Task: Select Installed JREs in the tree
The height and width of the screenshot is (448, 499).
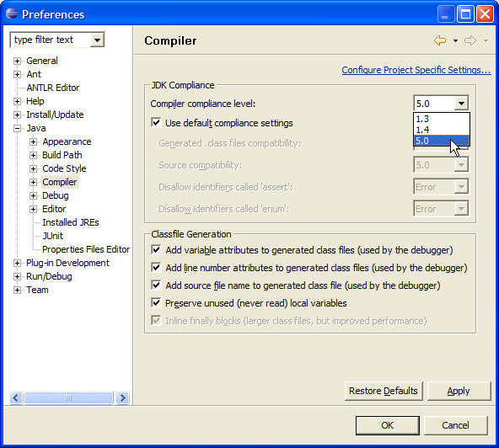Action: pyautogui.click(x=71, y=222)
